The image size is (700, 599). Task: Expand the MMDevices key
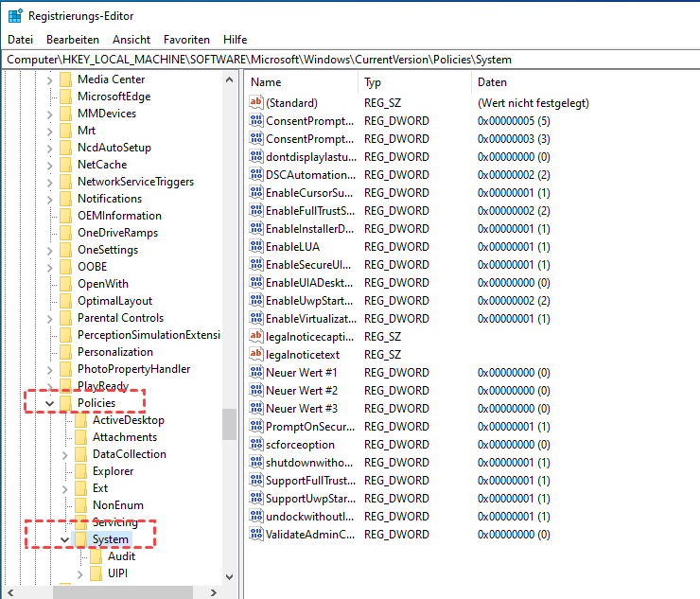(x=49, y=115)
